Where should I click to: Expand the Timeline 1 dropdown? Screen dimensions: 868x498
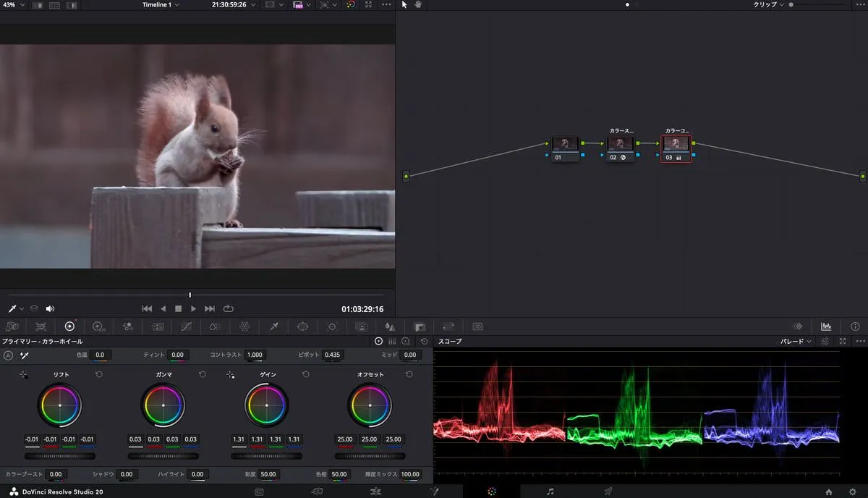click(161, 4)
